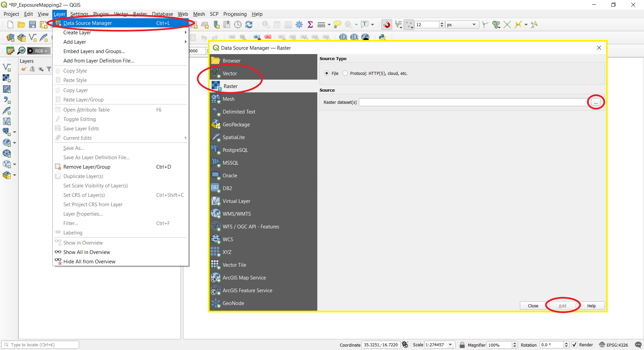This screenshot has height=350, width=644.
Task: Select the File source type radio button
Action: coord(326,73)
